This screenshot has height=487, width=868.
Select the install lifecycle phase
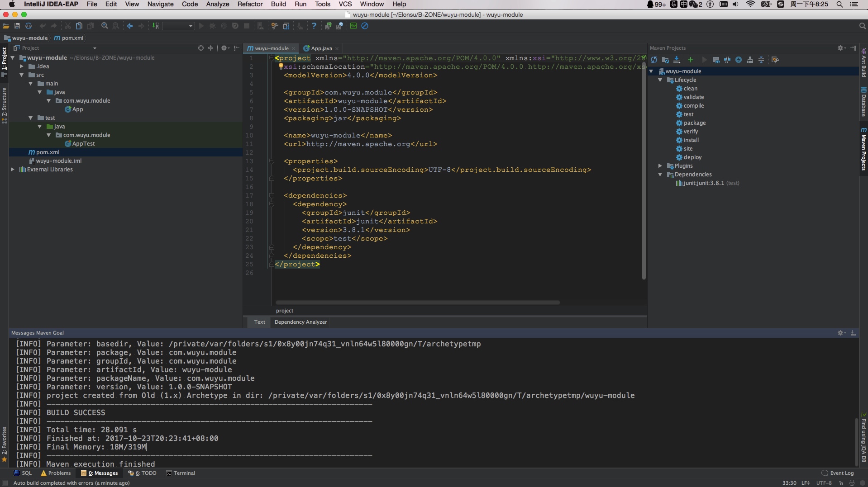[691, 140]
